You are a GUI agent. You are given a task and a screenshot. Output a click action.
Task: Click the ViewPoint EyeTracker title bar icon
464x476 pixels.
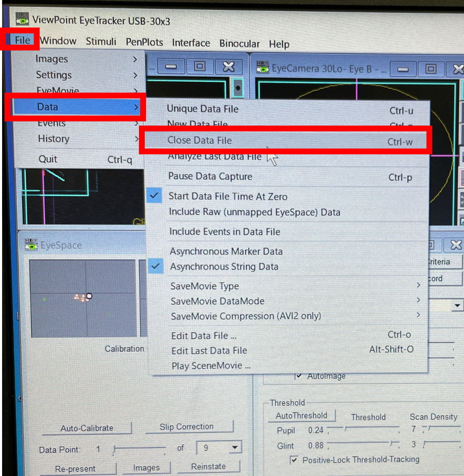[x=22, y=19]
